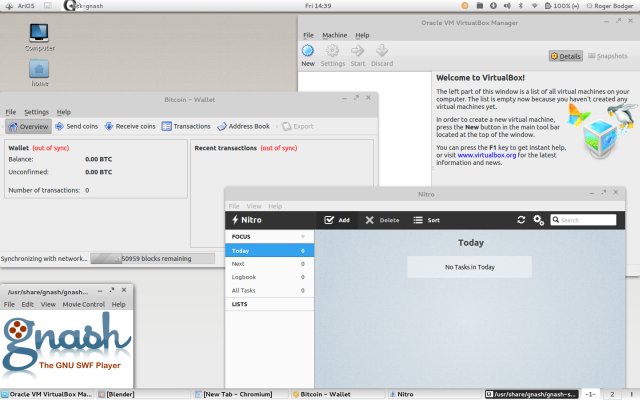Open the File menu in Nitro window
The image size is (640, 400).
(x=234, y=206)
